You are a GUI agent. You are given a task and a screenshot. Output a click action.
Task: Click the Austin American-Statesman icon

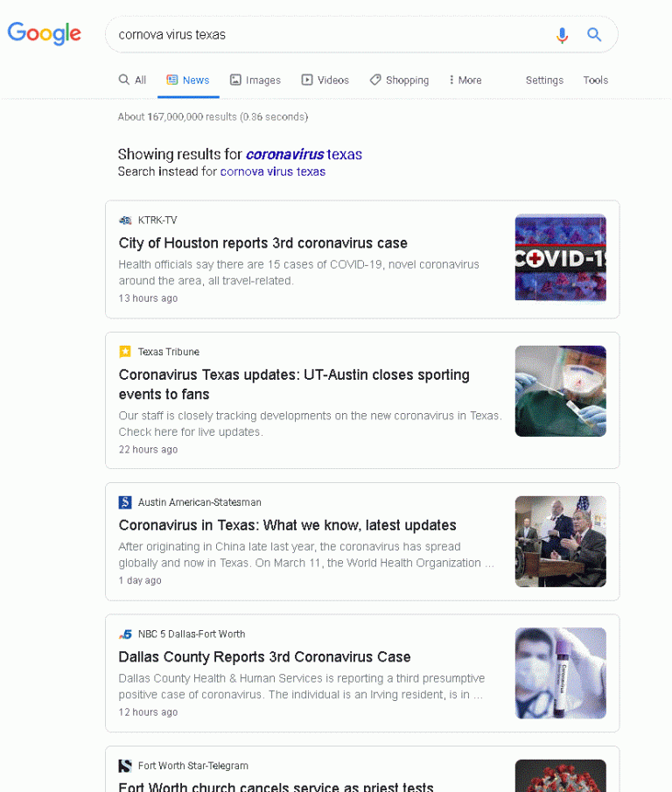(125, 502)
